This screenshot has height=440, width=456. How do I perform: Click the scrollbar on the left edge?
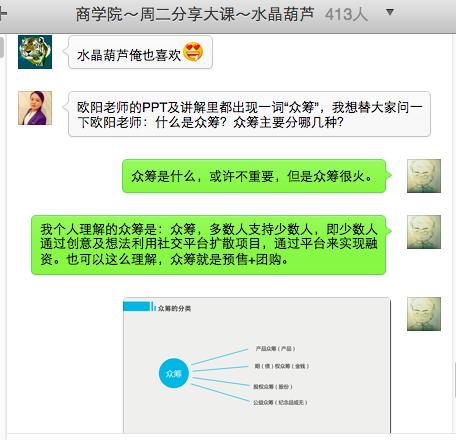point(2,47)
